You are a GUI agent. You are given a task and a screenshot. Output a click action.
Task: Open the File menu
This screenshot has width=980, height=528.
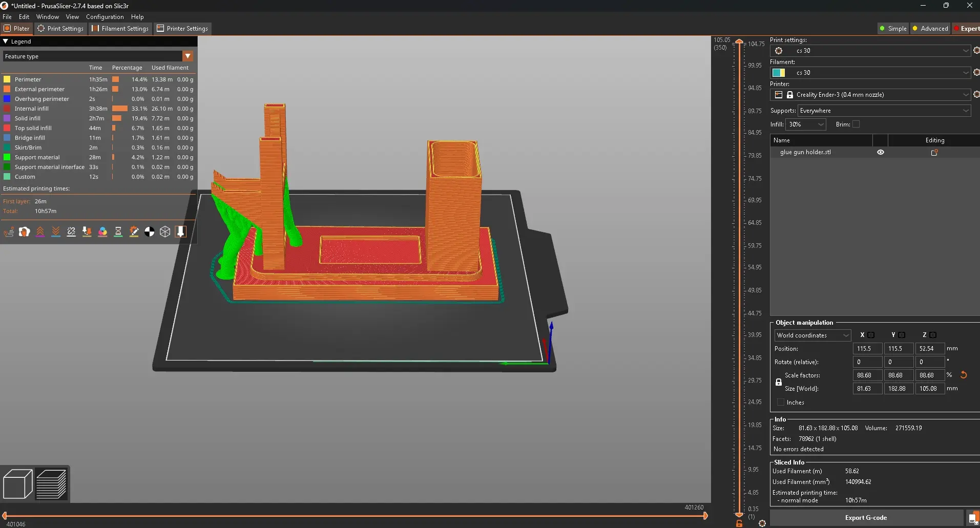coord(7,17)
